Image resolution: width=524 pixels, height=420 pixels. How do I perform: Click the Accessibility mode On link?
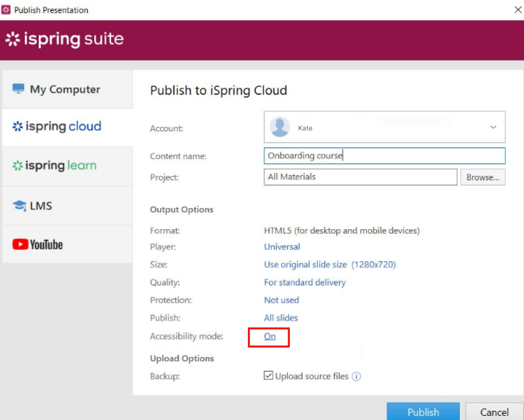click(x=269, y=336)
